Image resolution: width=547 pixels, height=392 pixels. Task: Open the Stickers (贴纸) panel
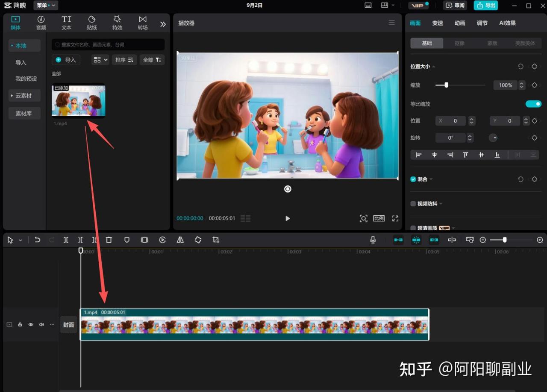(91, 23)
